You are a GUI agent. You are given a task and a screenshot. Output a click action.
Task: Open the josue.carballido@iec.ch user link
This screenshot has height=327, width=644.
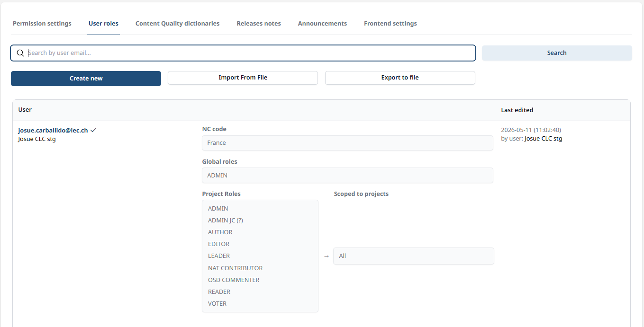[x=53, y=130]
